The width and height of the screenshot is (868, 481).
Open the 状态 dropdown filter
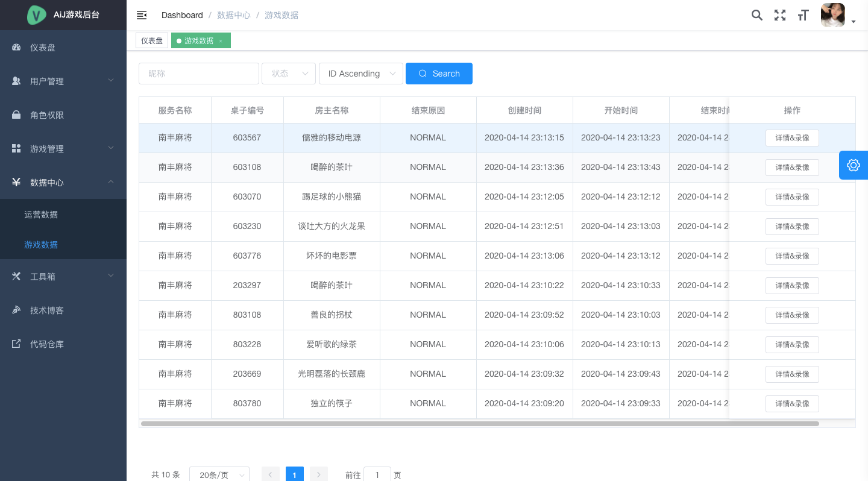288,74
